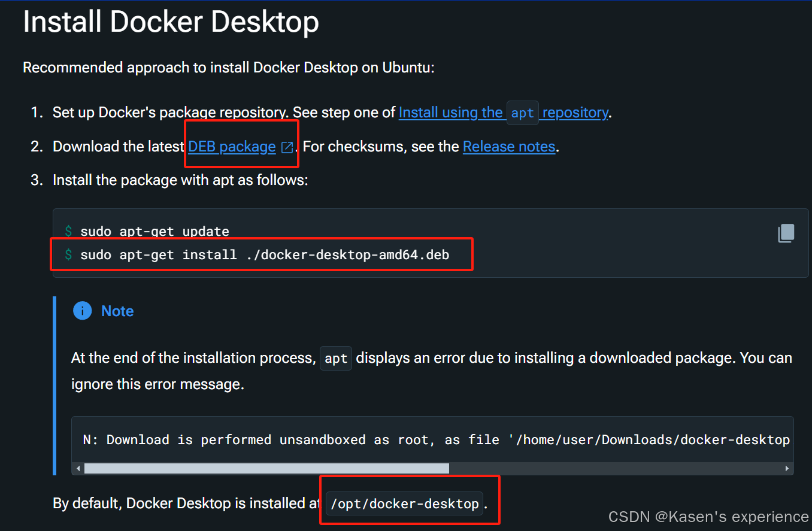Download the latest DEB package link

232,147
